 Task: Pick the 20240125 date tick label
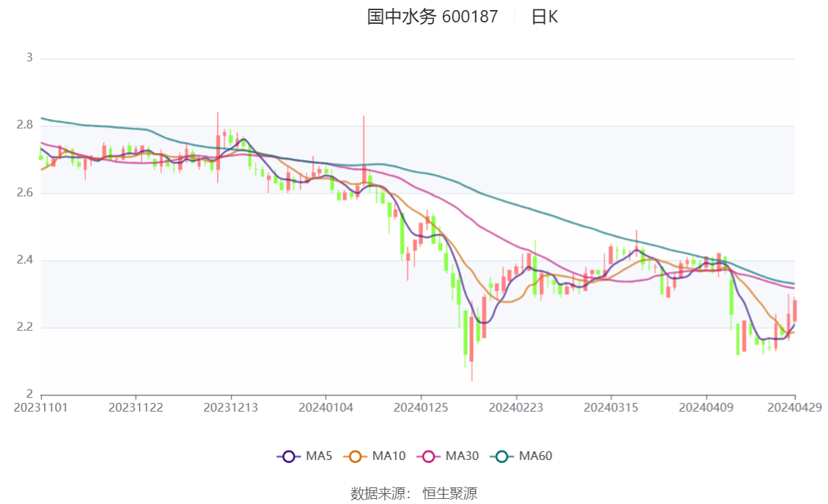pyautogui.click(x=420, y=407)
